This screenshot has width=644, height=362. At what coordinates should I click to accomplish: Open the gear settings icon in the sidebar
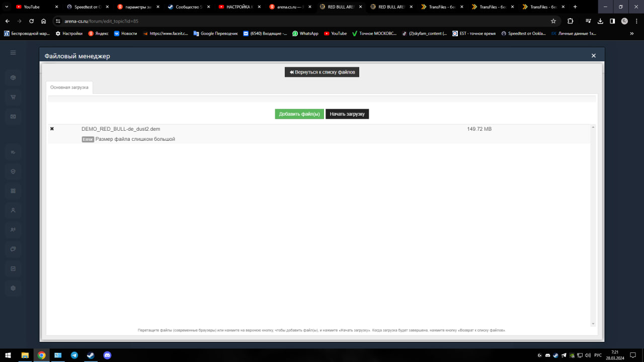click(13, 288)
